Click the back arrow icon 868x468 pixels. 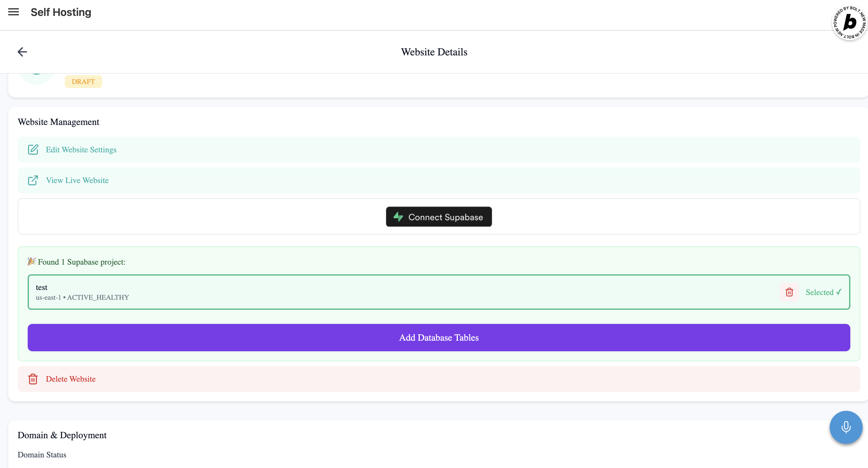[22, 52]
